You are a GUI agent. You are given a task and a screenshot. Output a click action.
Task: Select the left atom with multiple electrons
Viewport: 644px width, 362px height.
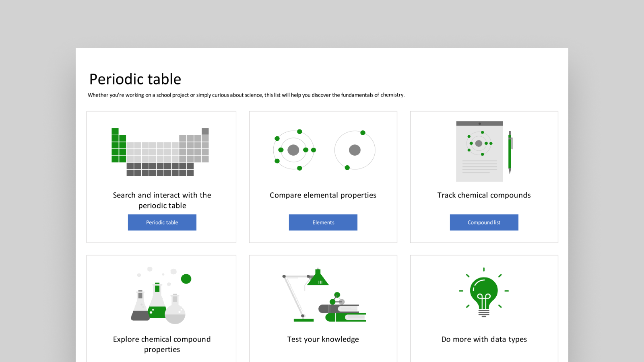coord(294,150)
